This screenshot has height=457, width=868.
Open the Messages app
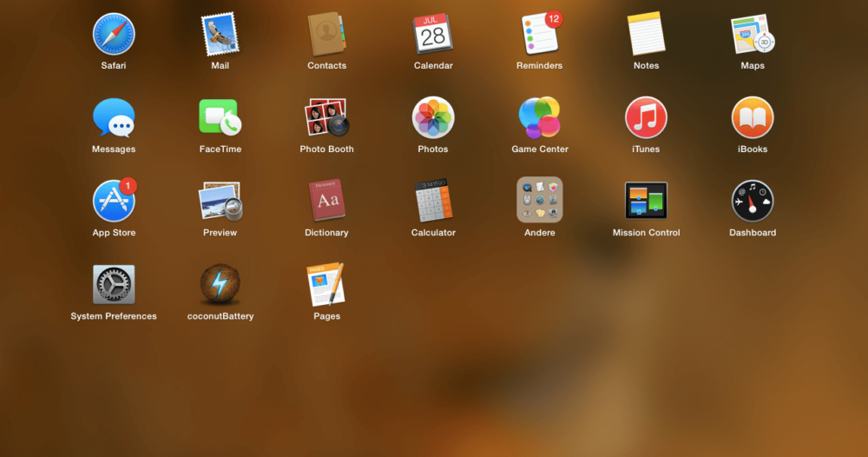click(x=114, y=117)
